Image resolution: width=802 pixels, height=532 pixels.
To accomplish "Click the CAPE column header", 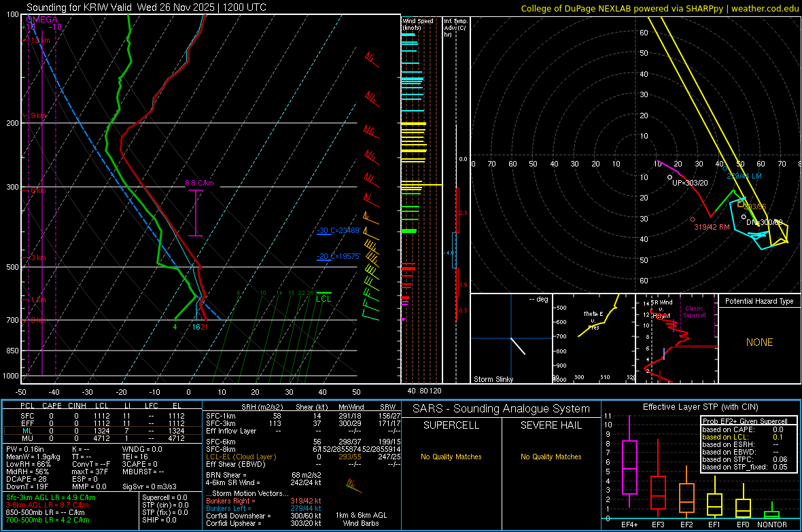I will 52,406.
